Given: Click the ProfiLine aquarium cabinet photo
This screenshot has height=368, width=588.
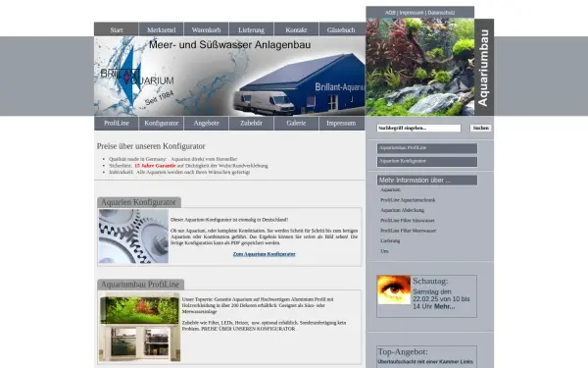Looking at the screenshot, I should point(139,327).
